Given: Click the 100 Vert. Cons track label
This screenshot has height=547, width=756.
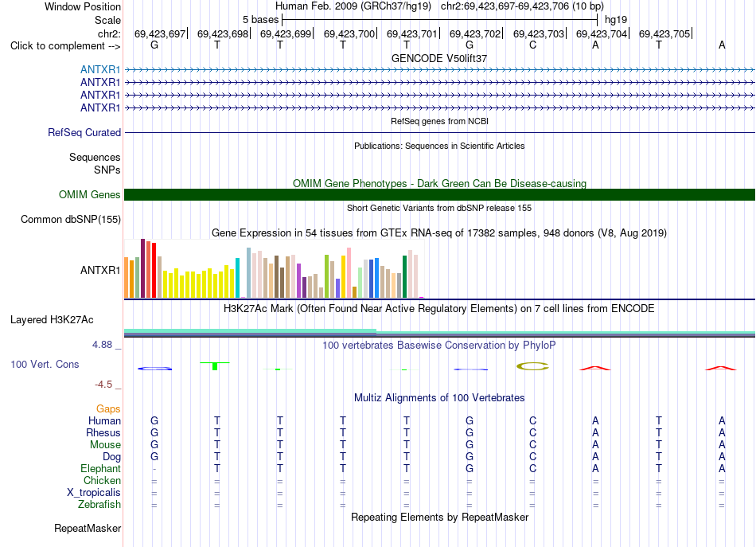Looking at the screenshot, I should pyautogui.click(x=45, y=364).
